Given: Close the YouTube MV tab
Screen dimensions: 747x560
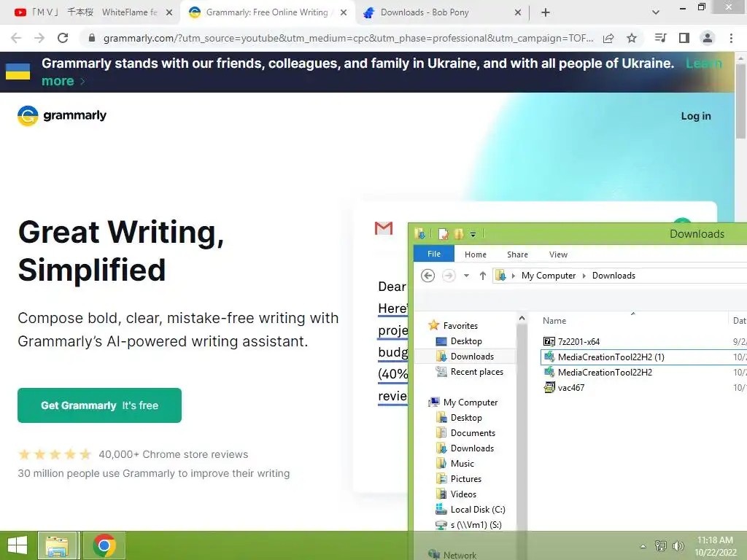Looking at the screenshot, I should coord(169,12).
